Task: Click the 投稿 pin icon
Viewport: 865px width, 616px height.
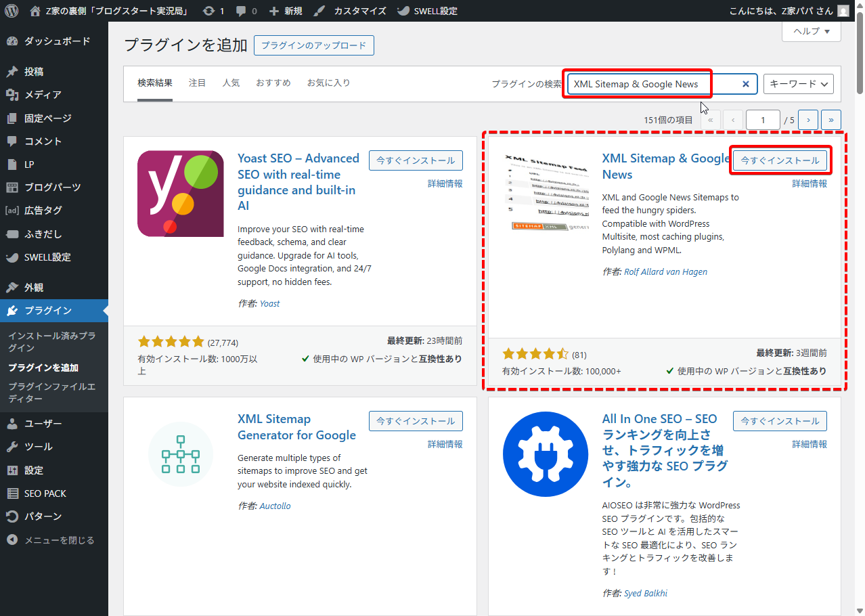Action: pyautogui.click(x=12, y=72)
